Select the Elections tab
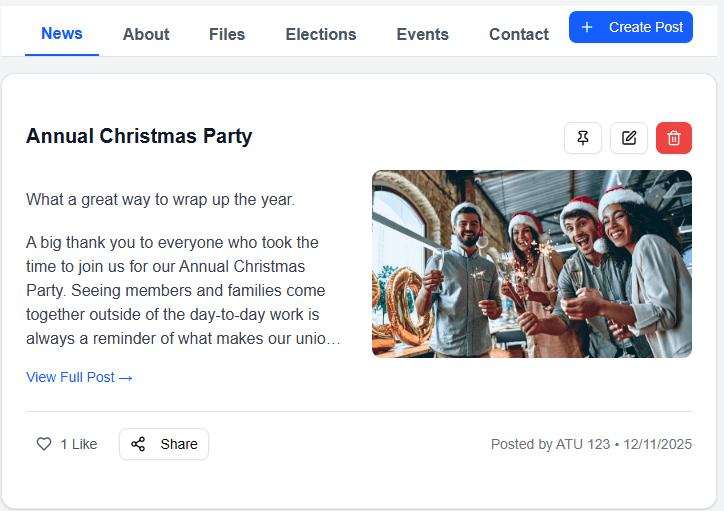The image size is (724, 511). click(321, 34)
